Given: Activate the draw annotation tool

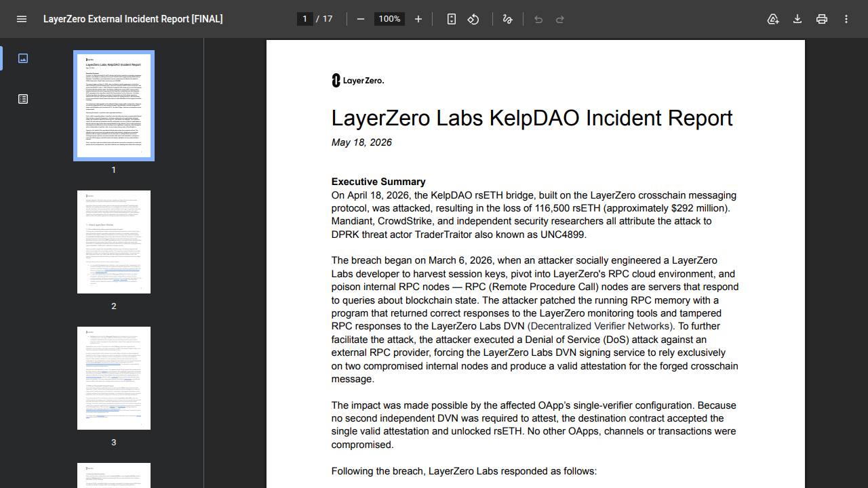Looking at the screenshot, I should click(507, 19).
